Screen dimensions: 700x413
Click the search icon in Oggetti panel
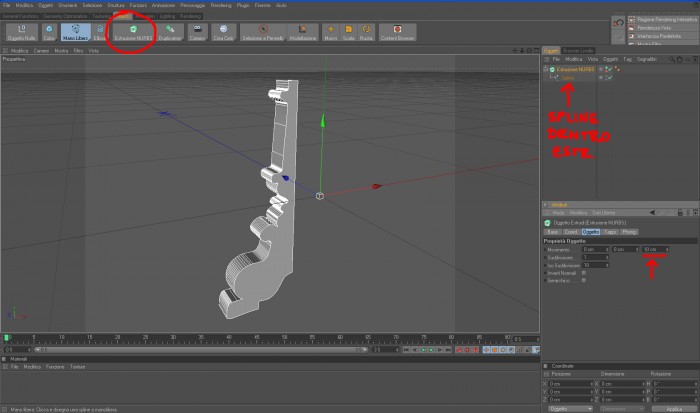click(671, 59)
